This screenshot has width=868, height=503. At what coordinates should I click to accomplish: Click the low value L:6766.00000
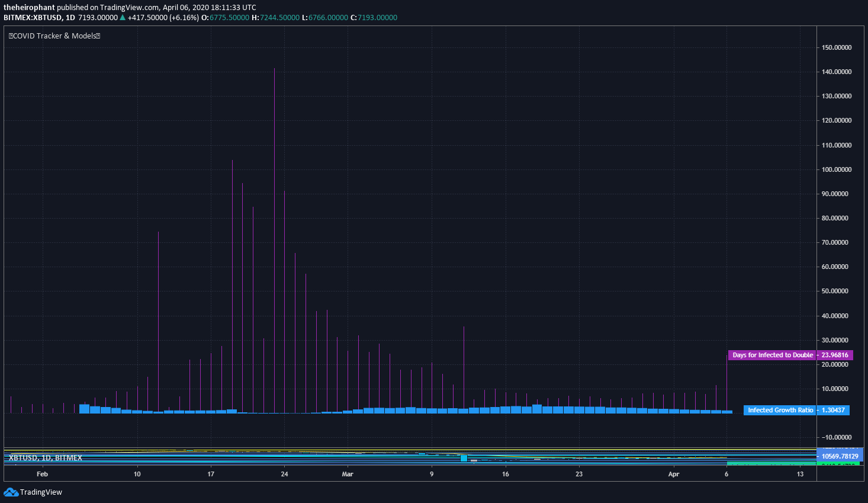click(324, 17)
